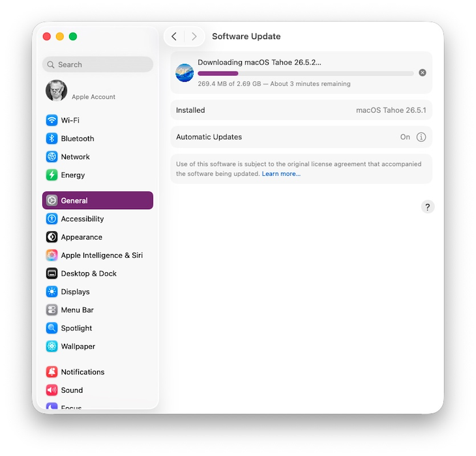The height and width of the screenshot is (456, 476).
Task: Select Bluetooth settings label
Action: tap(78, 139)
